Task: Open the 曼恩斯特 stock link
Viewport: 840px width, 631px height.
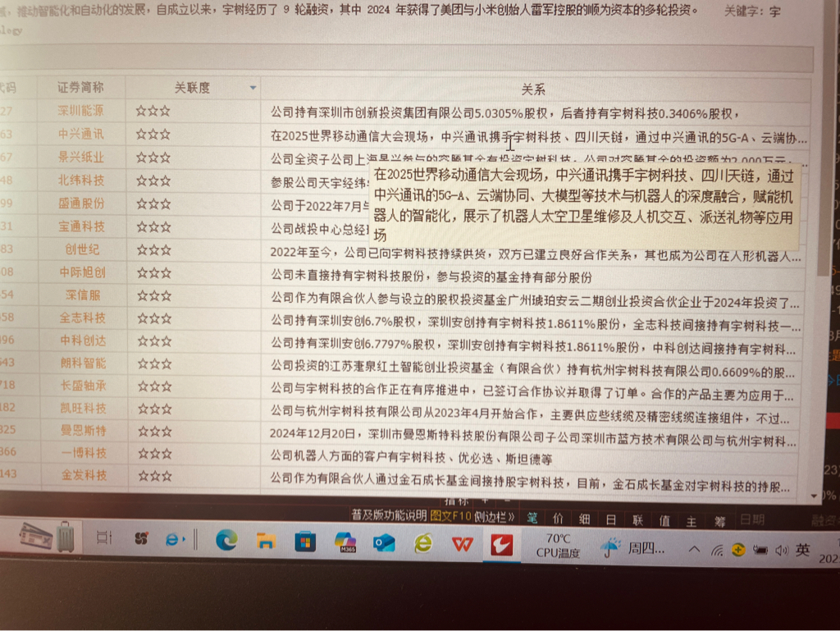Action: [x=83, y=431]
